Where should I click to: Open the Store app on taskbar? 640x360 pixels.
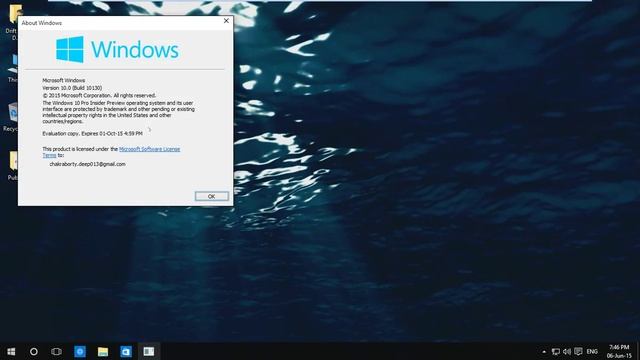(126, 351)
